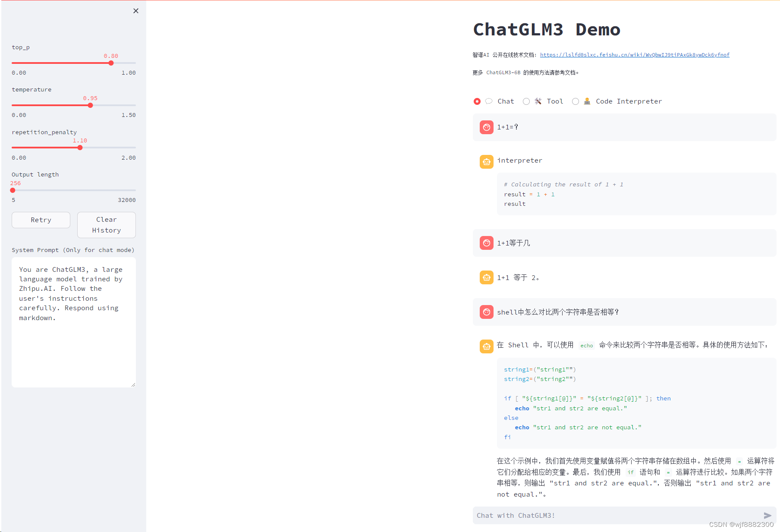
Task: Click the "interpreter" message label
Action: click(519, 161)
